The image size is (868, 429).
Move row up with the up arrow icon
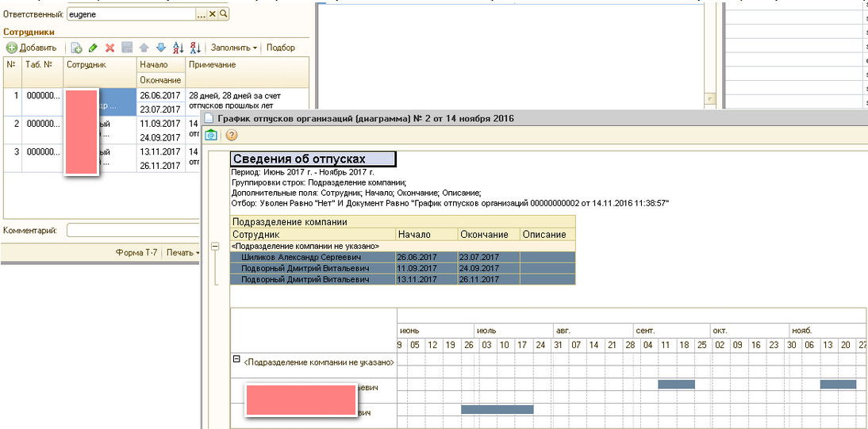(144, 48)
